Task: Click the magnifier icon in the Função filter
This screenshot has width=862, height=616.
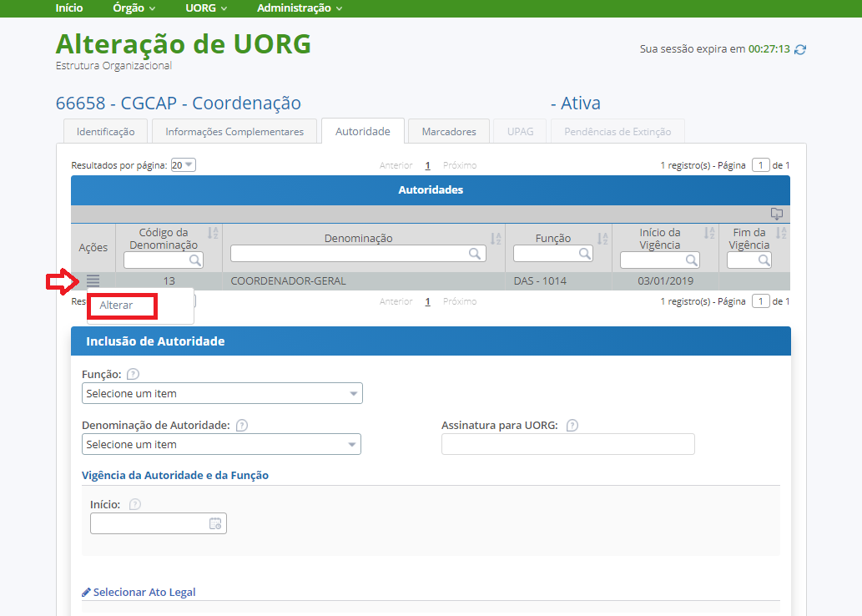Action: (586, 253)
